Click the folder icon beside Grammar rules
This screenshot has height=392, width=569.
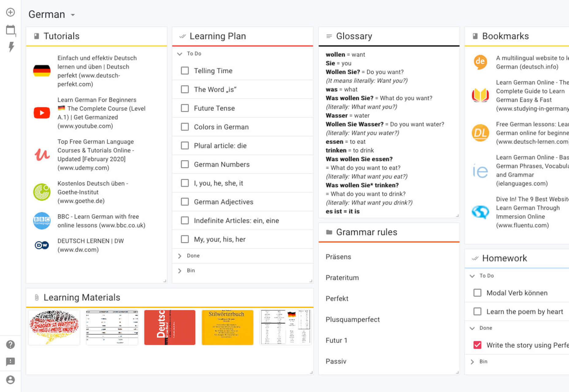[x=329, y=232]
